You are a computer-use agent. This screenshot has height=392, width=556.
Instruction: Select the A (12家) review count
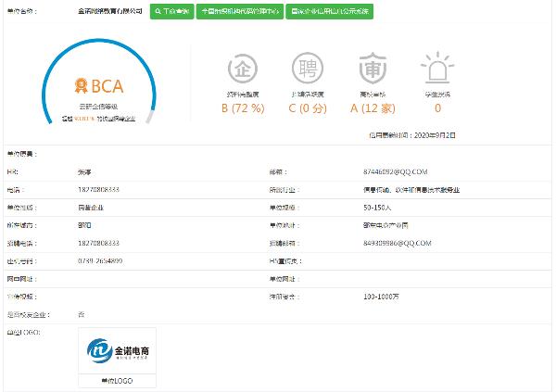373,107
